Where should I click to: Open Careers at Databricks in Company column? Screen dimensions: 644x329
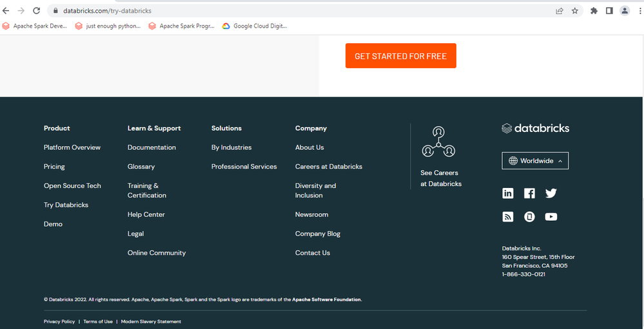point(329,167)
